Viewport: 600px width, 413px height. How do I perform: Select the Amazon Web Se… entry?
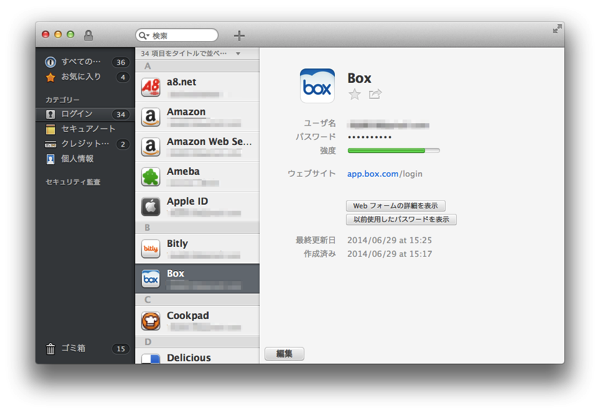197,147
